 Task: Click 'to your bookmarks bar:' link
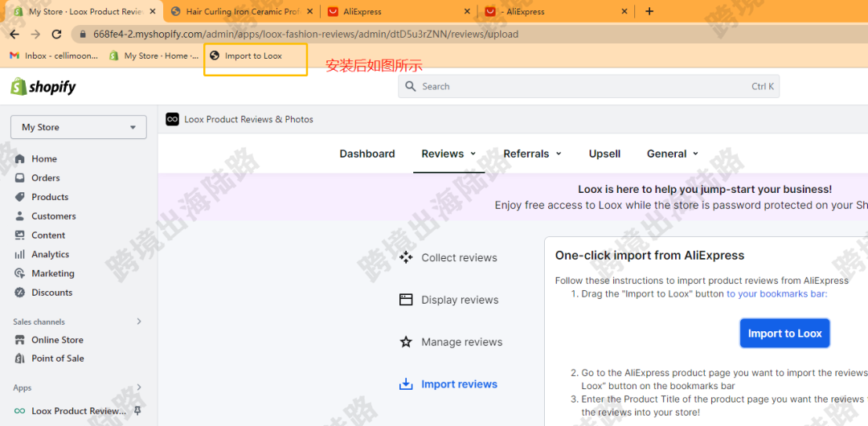pos(776,294)
